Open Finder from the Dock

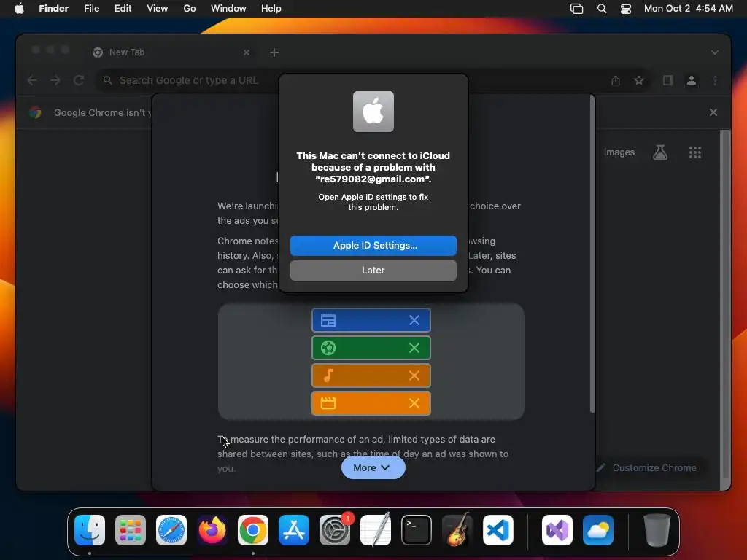point(90,530)
